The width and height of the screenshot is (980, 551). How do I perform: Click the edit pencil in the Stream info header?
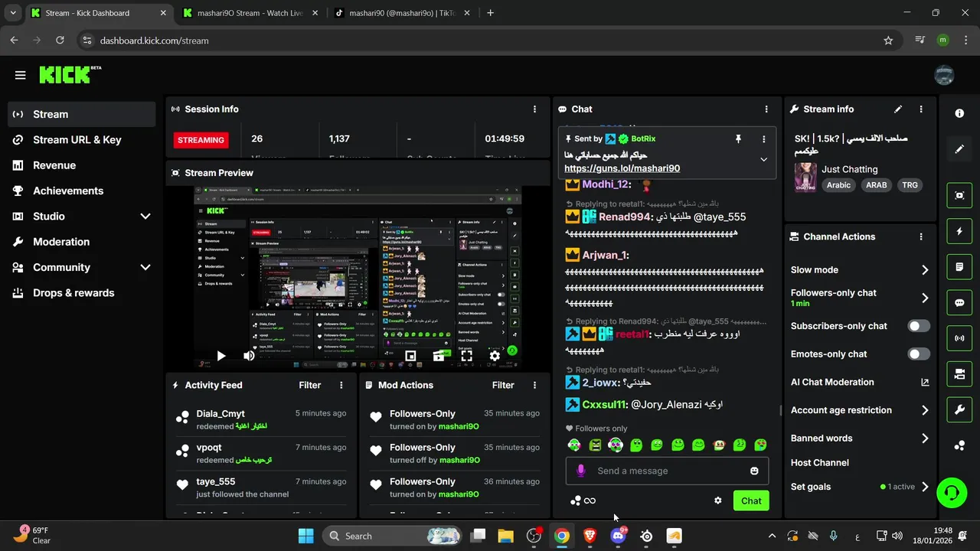pos(898,109)
